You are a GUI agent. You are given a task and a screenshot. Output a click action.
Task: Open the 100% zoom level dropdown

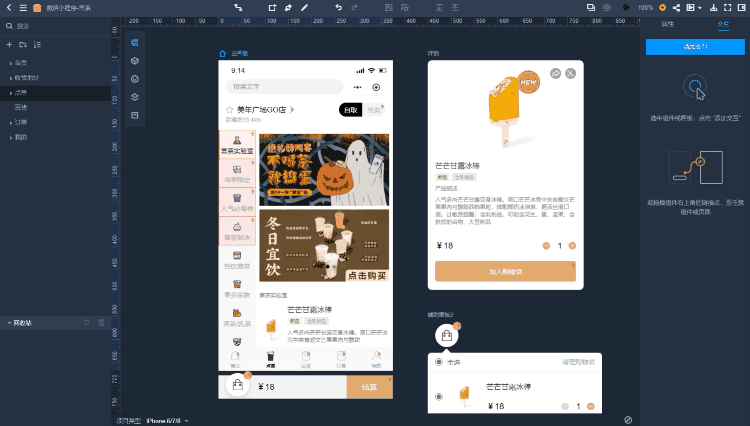click(x=645, y=8)
